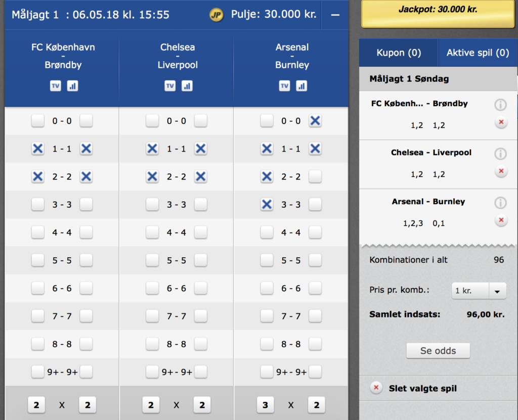Click Slet valgte spil link
The width and height of the screenshot is (518, 420).
tap(423, 388)
